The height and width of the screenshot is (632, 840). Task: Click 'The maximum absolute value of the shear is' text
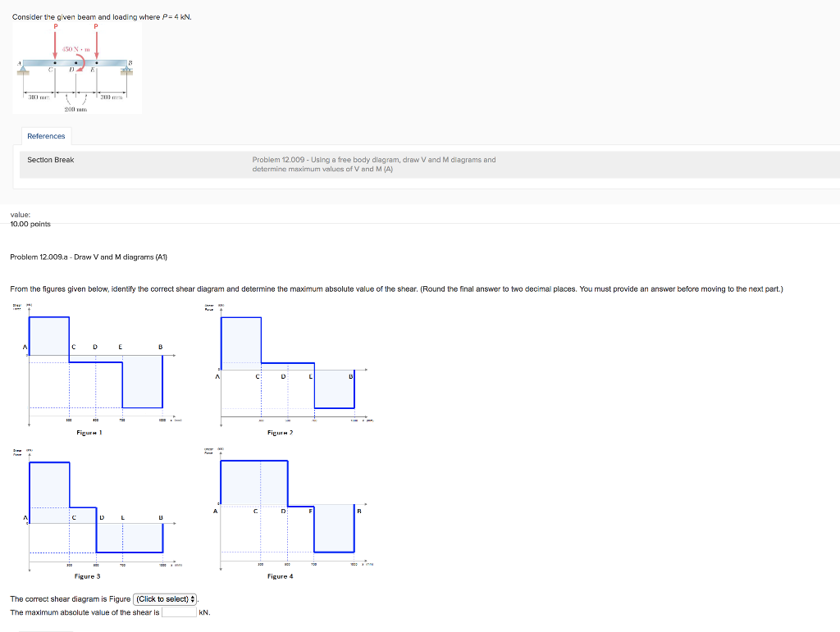84,612
